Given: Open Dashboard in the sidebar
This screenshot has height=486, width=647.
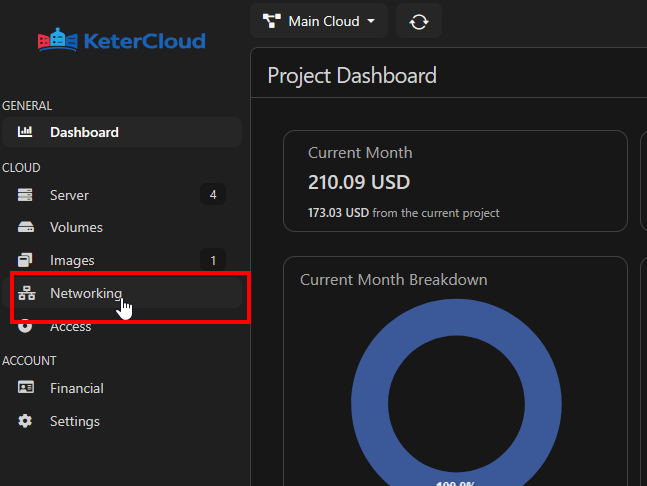Looking at the screenshot, I should 122,132.
